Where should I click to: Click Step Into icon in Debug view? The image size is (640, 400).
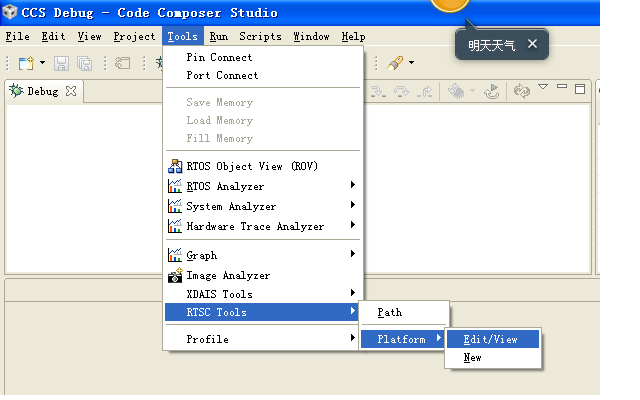378,91
